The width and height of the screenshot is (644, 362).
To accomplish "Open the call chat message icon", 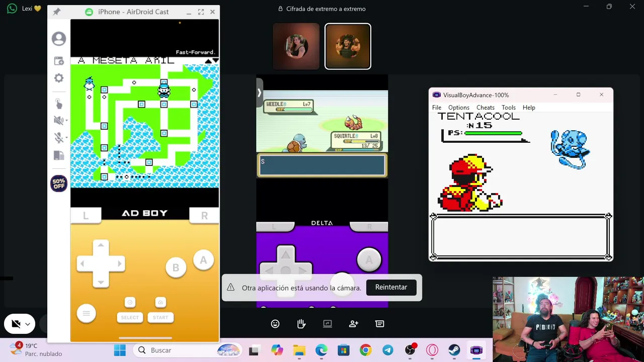I will tap(380, 324).
